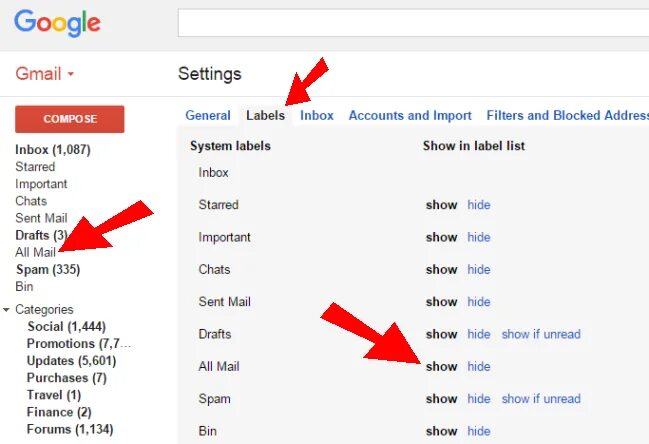Hide the Sent Mail label

click(479, 302)
